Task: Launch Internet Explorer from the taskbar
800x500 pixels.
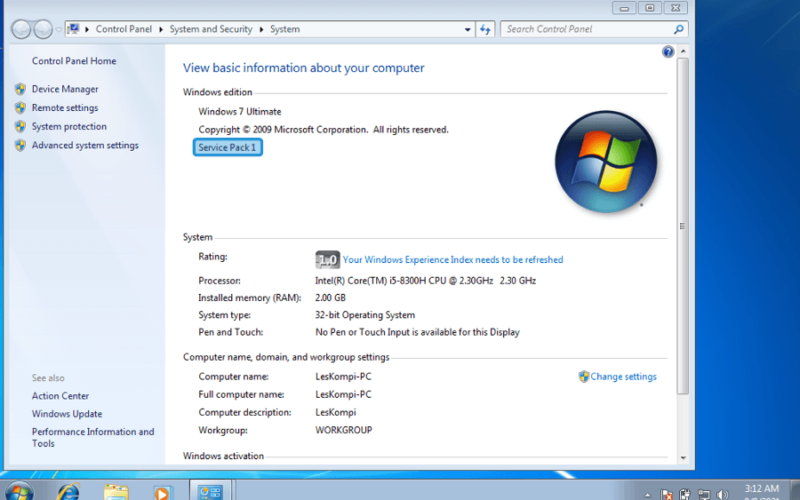Action: 68,491
